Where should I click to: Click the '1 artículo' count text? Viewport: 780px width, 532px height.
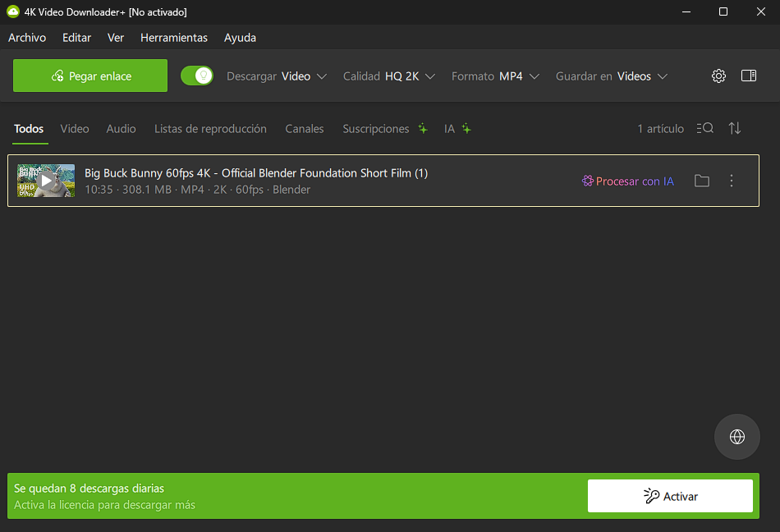[x=661, y=129]
